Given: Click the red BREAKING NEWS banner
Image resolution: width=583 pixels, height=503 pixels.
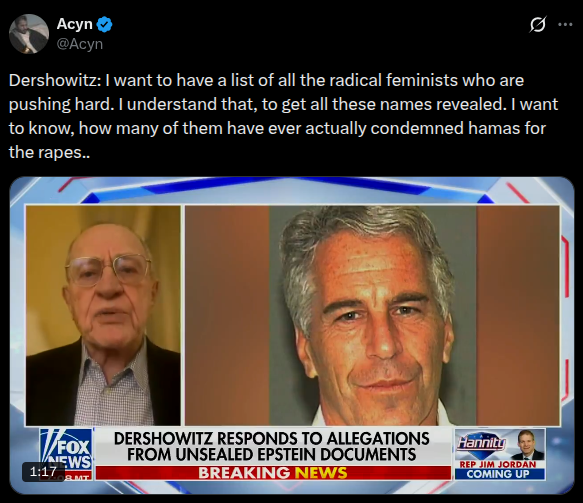Looking at the screenshot, I should [273, 473].
